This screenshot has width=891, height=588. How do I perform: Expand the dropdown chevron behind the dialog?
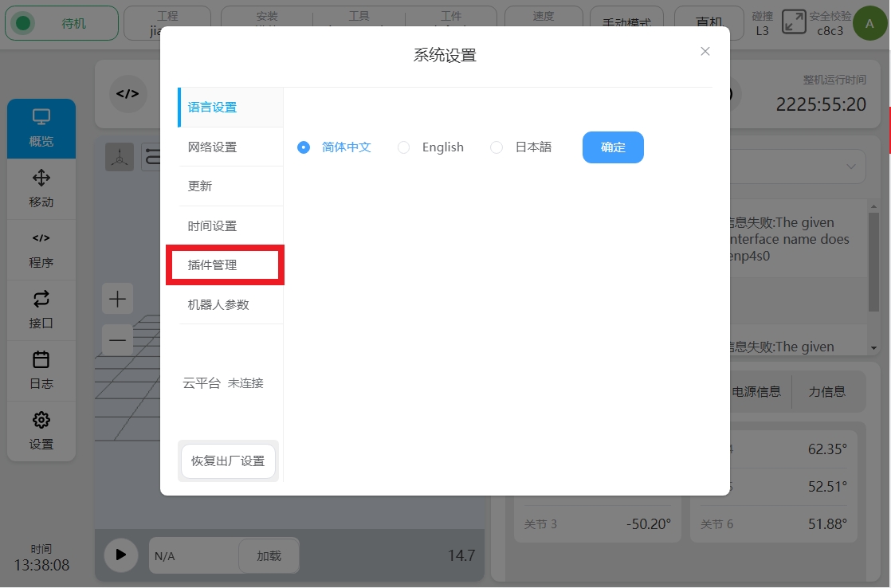coord(851,167)
